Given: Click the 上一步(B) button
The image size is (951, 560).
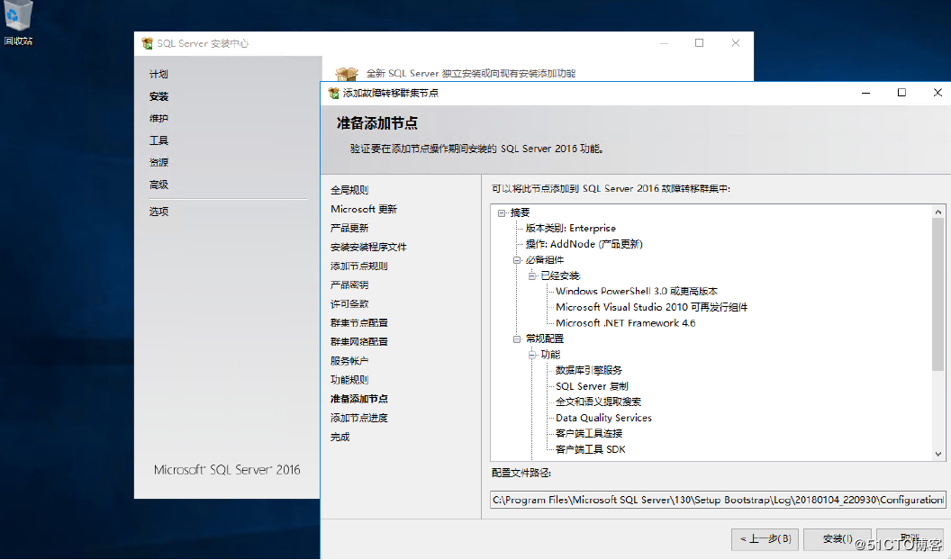Looking at the screenshot, I should point(765,539).
